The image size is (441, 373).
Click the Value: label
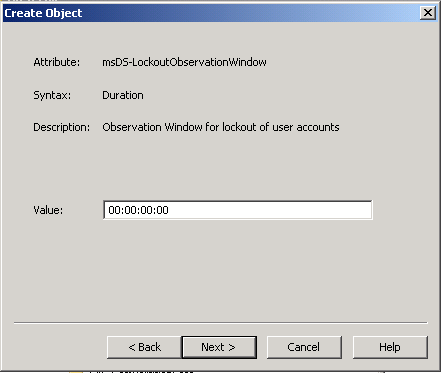(x=48, y=210)
